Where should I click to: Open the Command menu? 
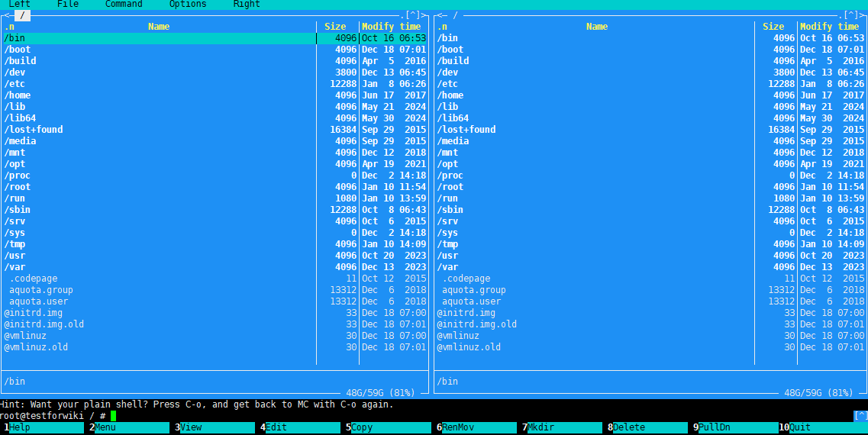(124, 4)
